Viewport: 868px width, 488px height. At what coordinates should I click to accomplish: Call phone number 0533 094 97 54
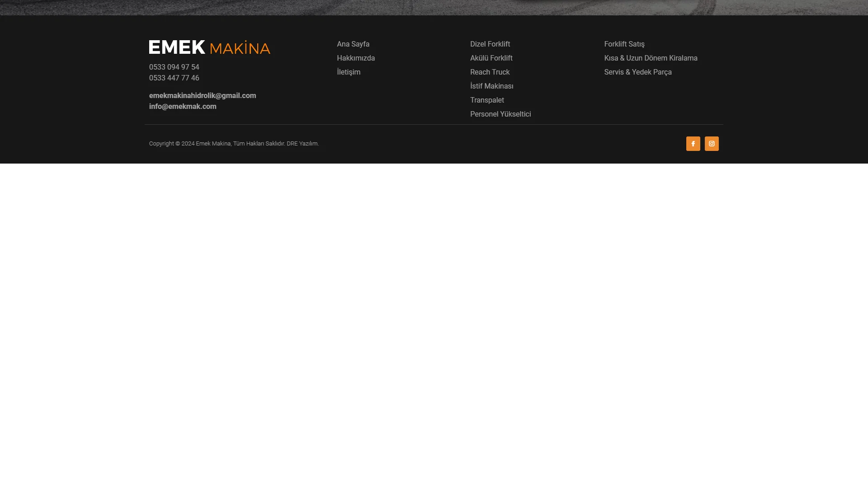(x=174, y=67)
